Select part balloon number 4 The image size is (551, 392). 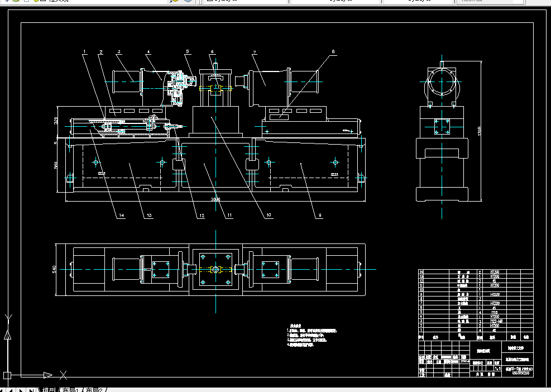(x=148, y=52)
